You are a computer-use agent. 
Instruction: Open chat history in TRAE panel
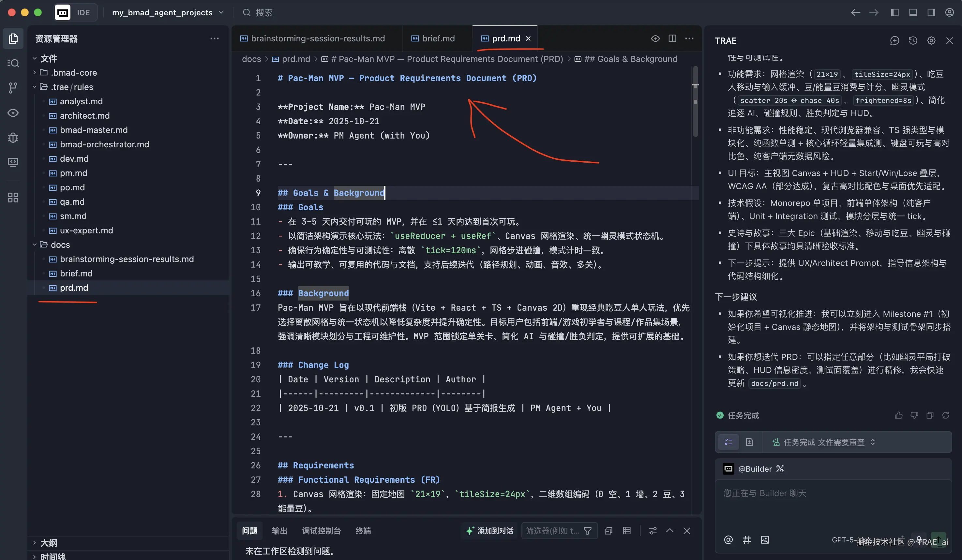tap(913, 40)
